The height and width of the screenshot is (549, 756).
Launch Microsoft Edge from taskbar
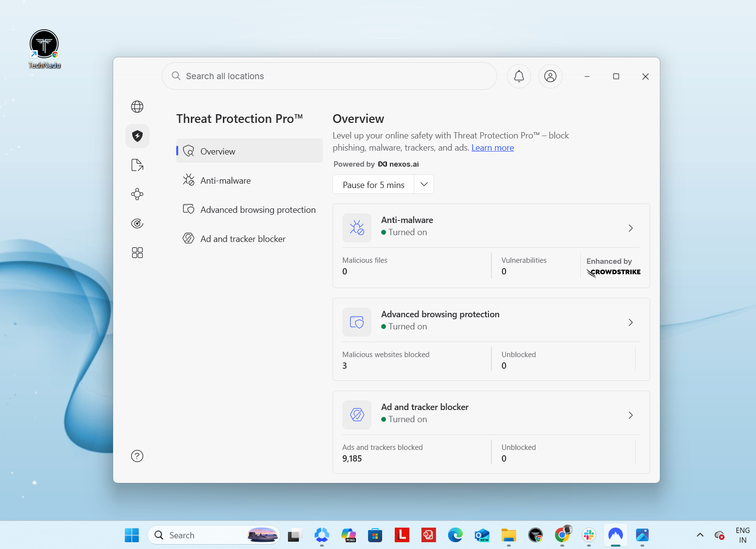(x=455, y=535)
